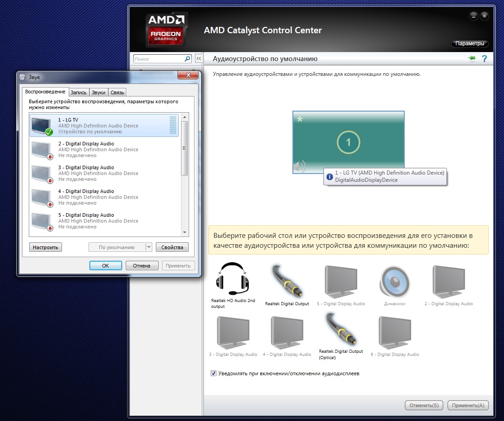The height and width of the screenshot is (421, 504).
Task: Select Realtek HD Audio 2nd output headset icon
Action: point(233,279)
